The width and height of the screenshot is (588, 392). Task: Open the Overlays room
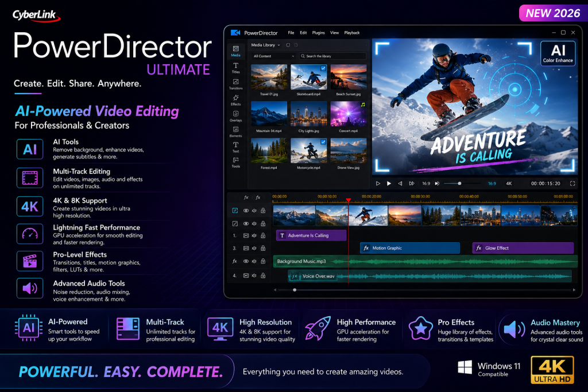235,116
